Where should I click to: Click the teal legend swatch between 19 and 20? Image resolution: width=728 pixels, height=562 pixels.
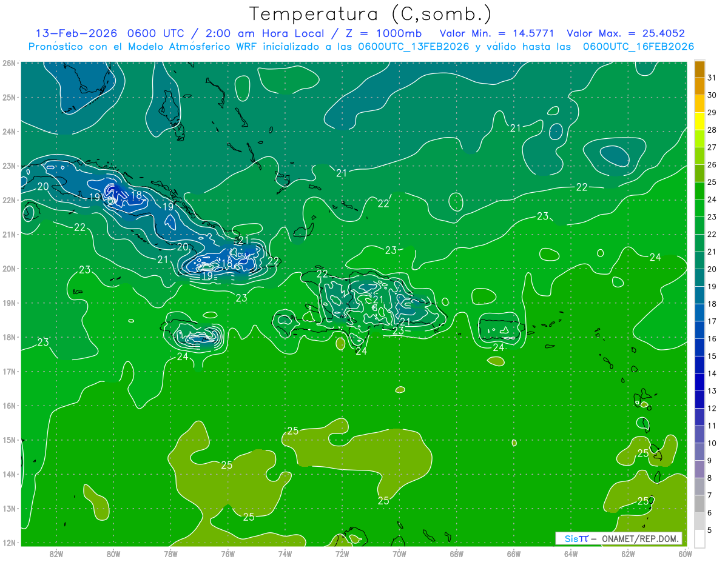pyautogui.click(x=700, y=278)
